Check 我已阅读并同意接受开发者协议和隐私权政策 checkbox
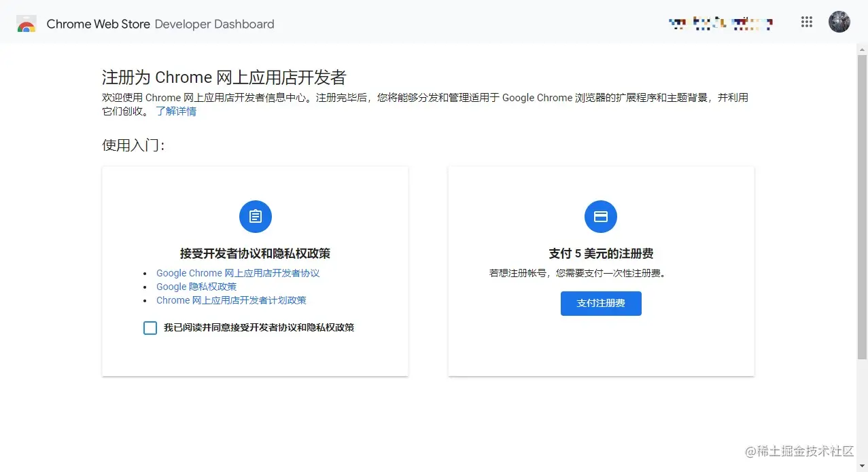 pos(150,328)
